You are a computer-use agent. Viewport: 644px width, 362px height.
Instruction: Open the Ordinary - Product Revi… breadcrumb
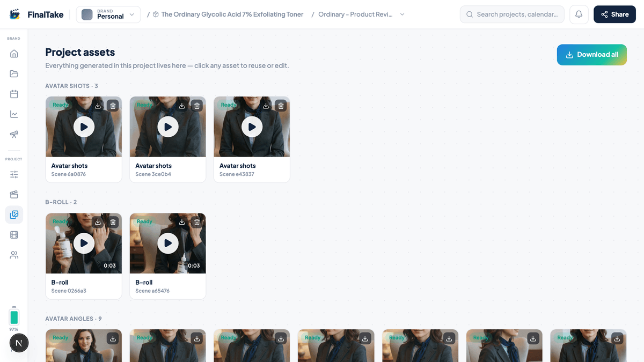tap(355, 14)
